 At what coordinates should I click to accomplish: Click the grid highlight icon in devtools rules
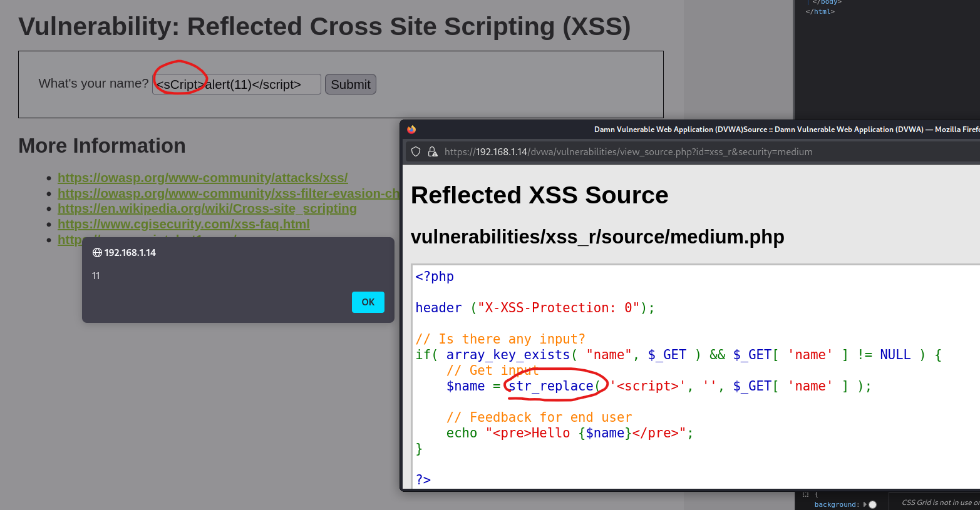pyautogui.click(x=806, y=494)
